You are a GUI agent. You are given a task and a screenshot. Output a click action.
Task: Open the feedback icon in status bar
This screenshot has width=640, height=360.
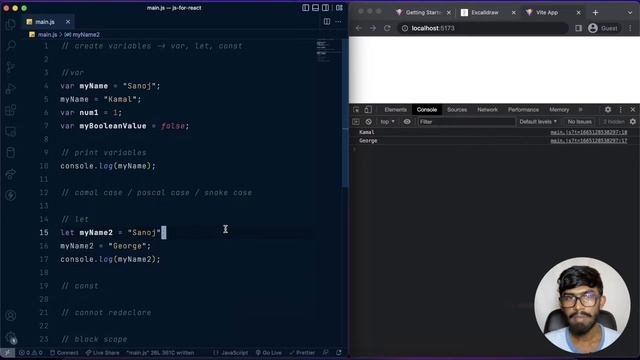pyautogui.click(x=325, y=353)
